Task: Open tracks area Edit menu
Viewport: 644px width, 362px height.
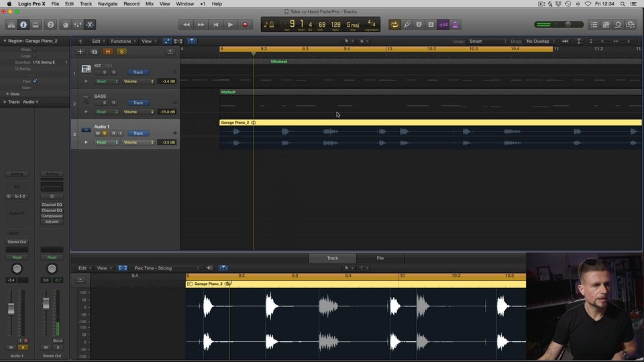Action: (98, 41)
